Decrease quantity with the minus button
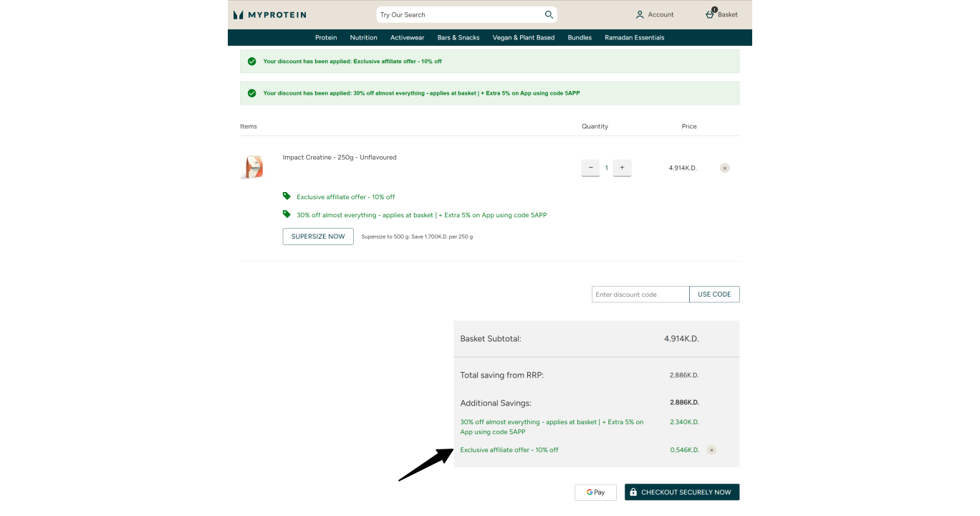 tap(590, 168)
